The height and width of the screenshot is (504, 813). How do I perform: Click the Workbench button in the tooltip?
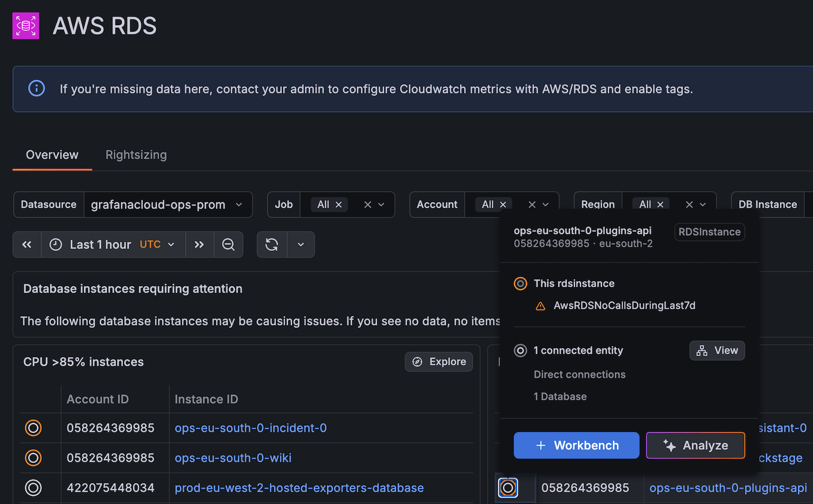(576, 445)
